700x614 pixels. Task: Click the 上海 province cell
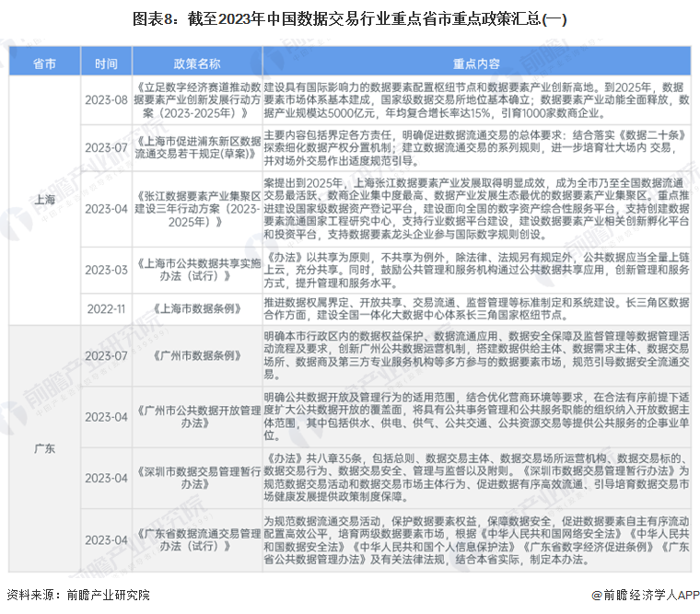(x=44, y=200)
